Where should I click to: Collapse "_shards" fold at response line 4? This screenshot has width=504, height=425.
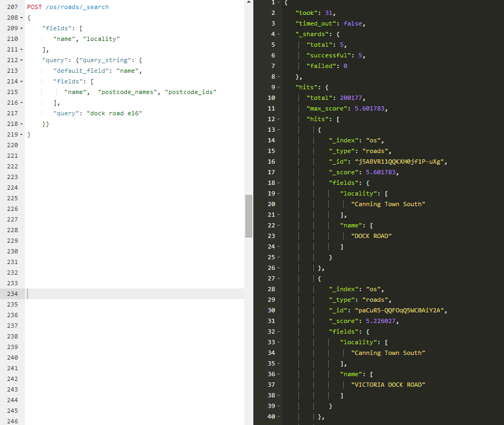[x=279, y=34]
